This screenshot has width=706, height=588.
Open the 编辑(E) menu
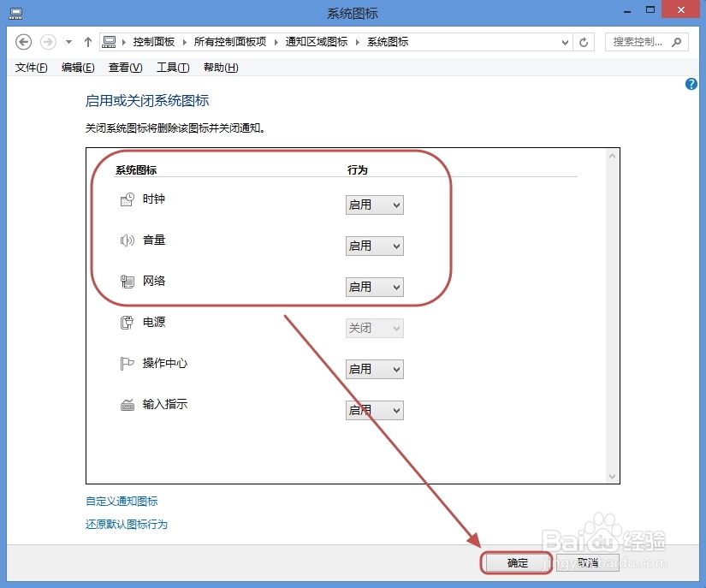[78, 68]
